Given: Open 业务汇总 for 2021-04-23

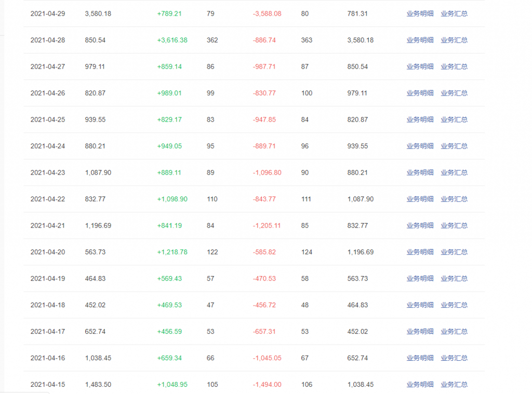Looking at the screenshot, I should coord(454,173).
